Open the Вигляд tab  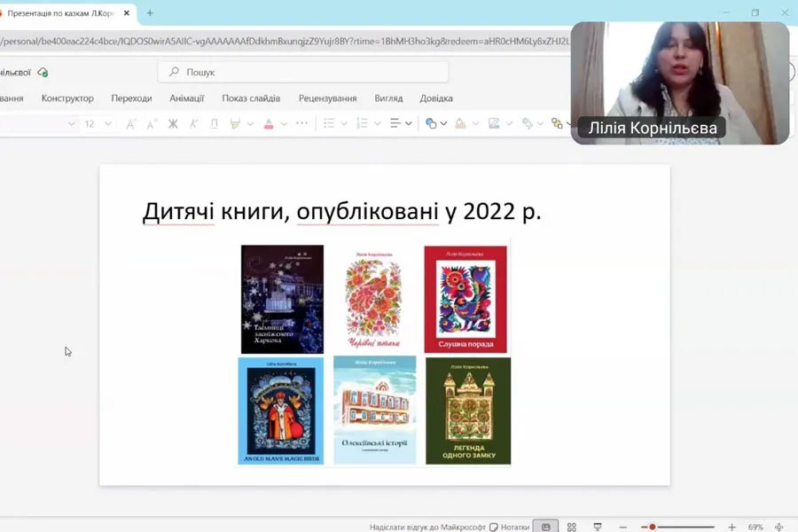click(x=388, y=98)
